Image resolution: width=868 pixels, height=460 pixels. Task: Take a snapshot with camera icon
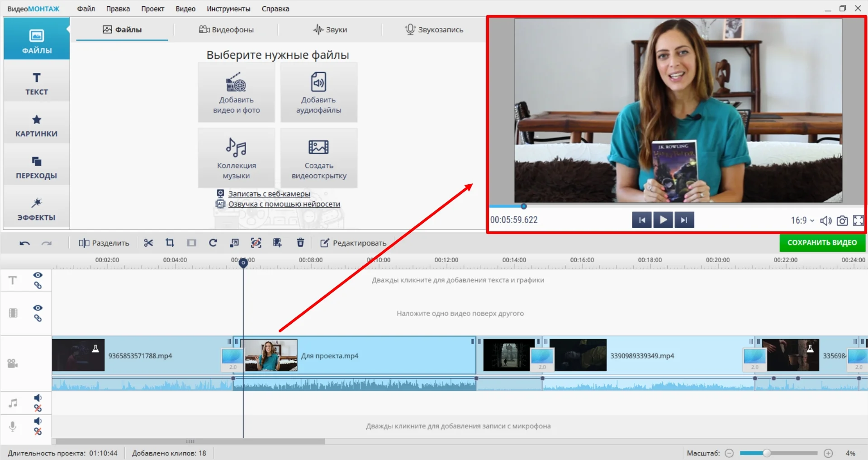coord(842,220)
